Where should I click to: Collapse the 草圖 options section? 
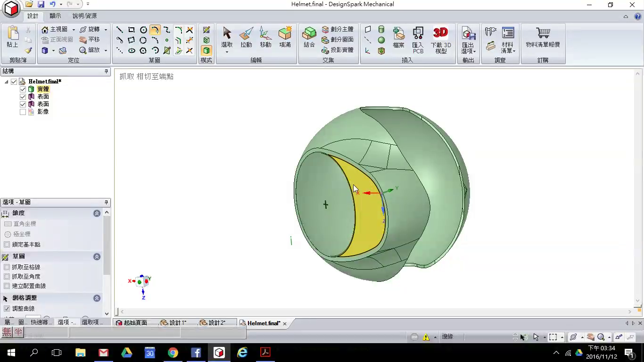click(x=97, y=257)
